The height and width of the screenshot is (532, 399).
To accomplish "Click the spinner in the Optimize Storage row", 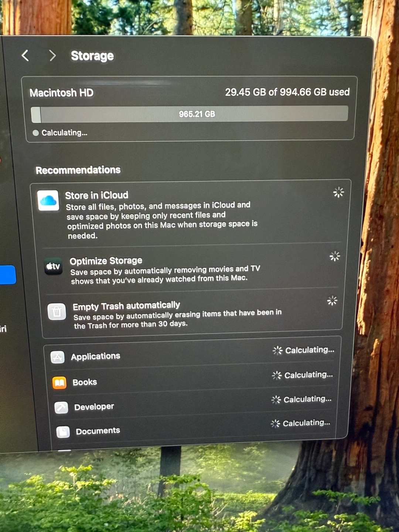I will click(335, 256).
